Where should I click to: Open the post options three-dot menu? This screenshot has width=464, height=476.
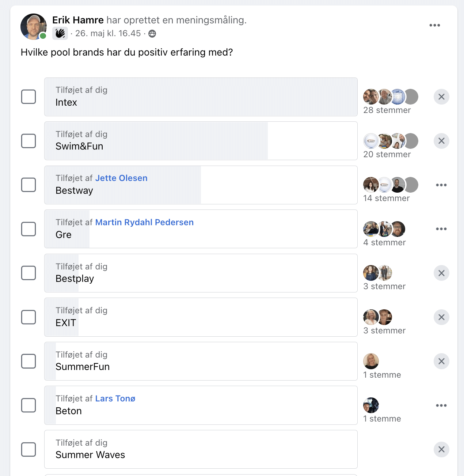(434, 25)
